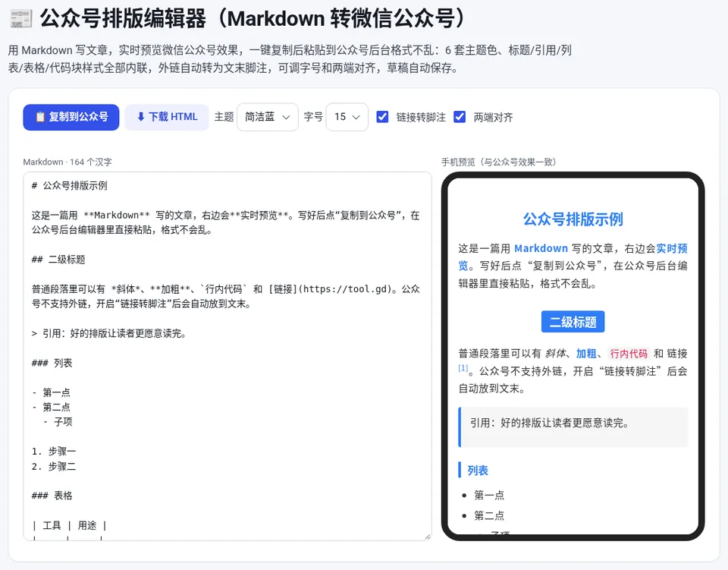Screen dimensions: 728x570
Task: Click the '- 子项' line in the editor
Action: point(58,422)
